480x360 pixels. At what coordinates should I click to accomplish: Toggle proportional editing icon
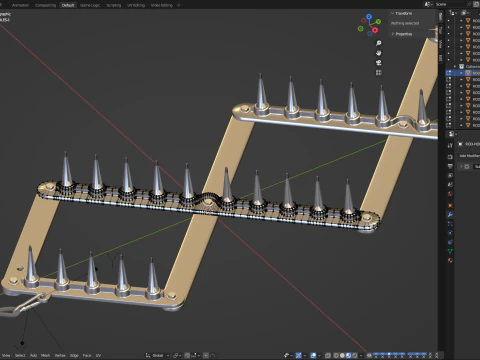[206, 355]
